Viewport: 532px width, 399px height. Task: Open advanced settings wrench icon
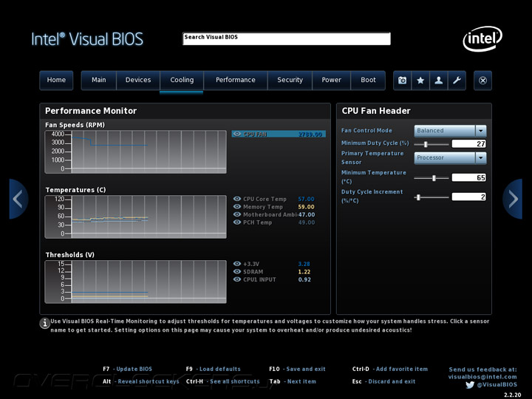457,81
